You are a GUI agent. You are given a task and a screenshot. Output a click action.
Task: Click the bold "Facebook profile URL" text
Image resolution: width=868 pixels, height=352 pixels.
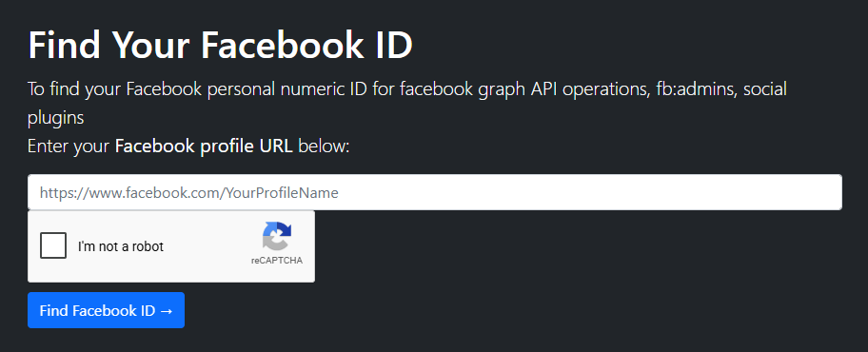click(x=204, y=147)
